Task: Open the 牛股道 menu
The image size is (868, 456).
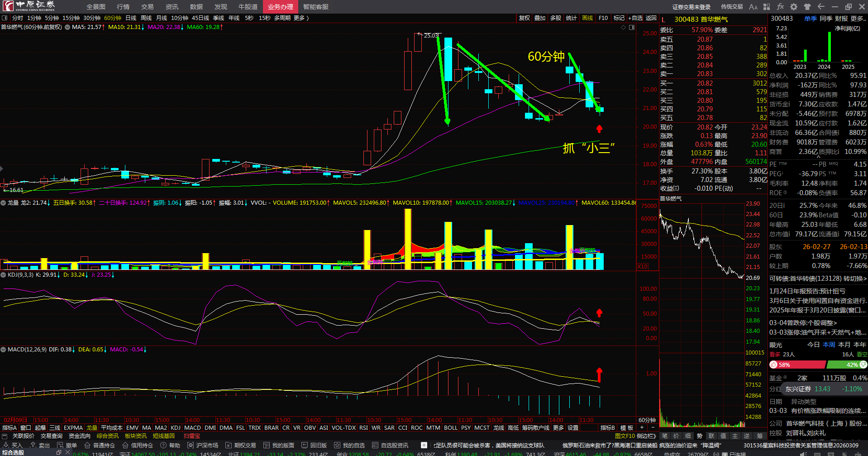Action: pos(248,7)
